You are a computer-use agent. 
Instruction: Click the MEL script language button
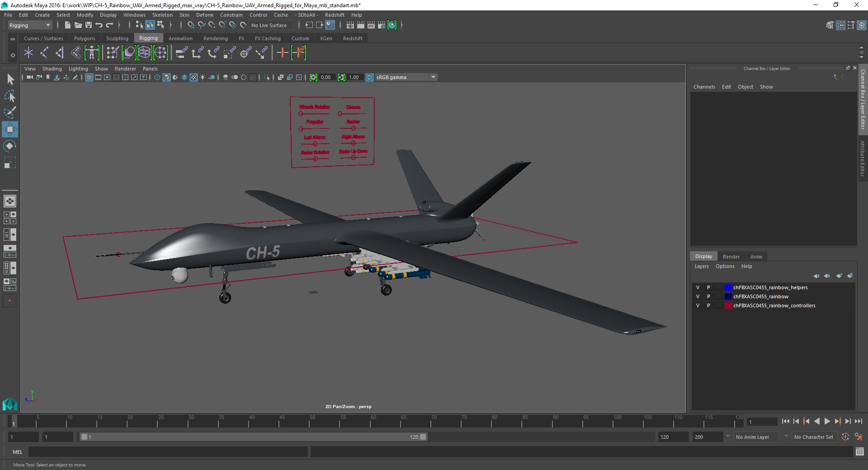coord(17,452)
